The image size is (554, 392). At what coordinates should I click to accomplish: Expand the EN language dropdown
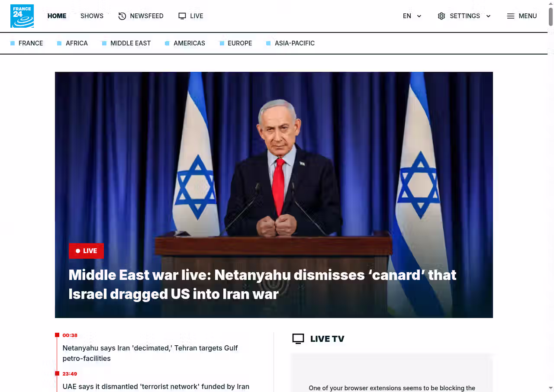(x=412, y=16)
